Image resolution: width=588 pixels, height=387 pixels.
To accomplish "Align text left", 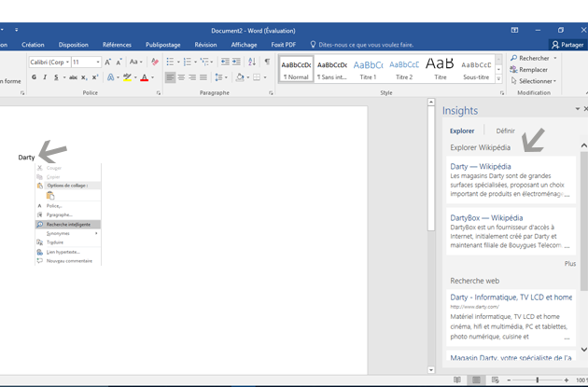I will click(x=170, y=77).
